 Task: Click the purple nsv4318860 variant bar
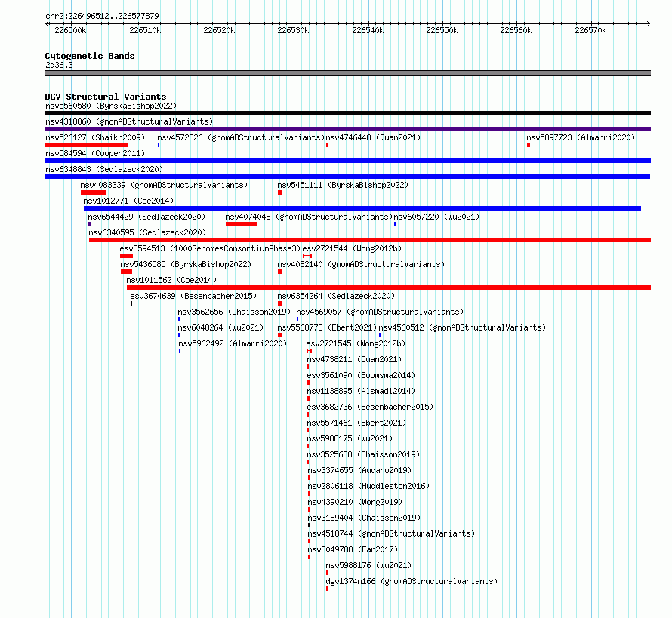coord(347,129)
